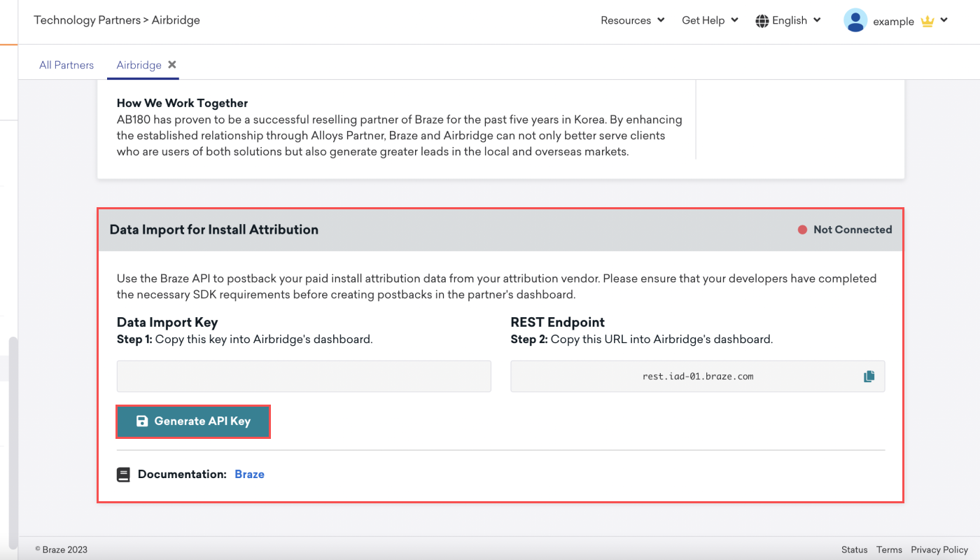This screenshot has height=560, width=980.
Task: Click the Not Connected status indicator
Action: (x=845, y=230)
